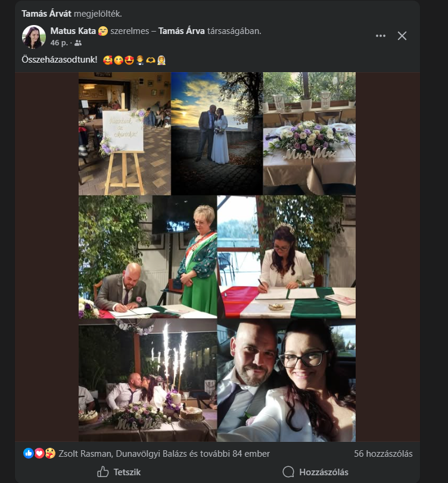Open the Tamás Árva link in the post header
This screenshot has width=448, height=483.
(181, 31)
